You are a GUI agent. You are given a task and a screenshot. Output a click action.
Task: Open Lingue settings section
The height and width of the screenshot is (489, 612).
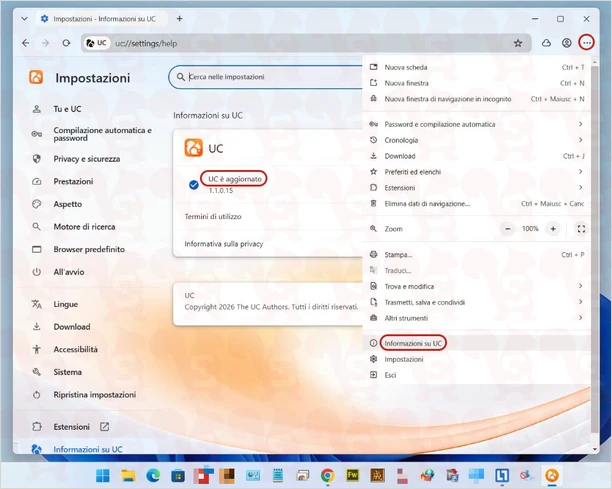coord(66,304)
